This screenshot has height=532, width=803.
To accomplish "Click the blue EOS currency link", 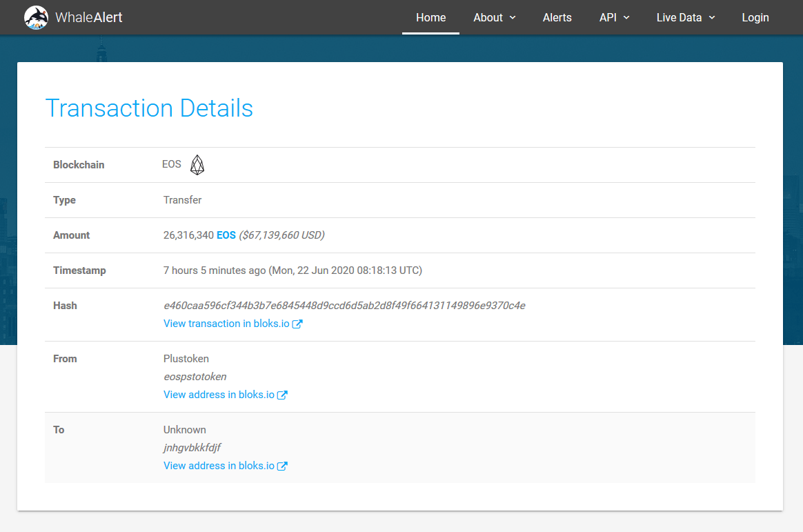I will (226, 235).
